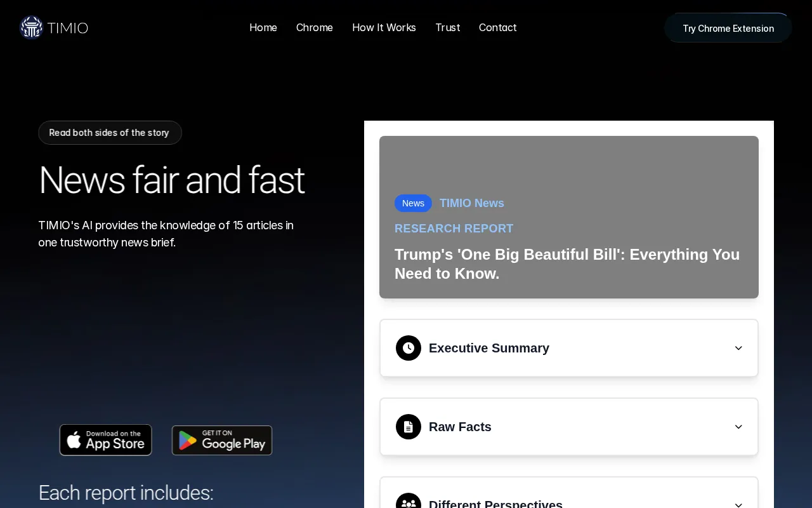Click the Raw Facts title text
Screen dimensions: 812x508
(460, 427)
